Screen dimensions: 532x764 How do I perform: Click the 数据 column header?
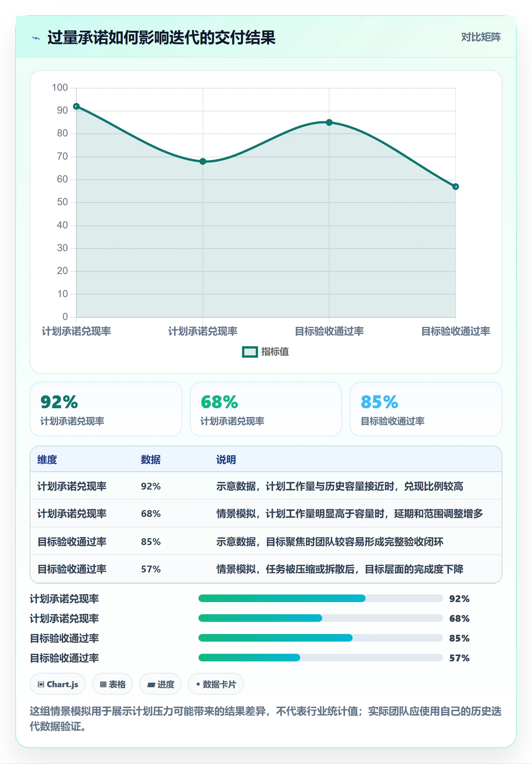point(151,460)
